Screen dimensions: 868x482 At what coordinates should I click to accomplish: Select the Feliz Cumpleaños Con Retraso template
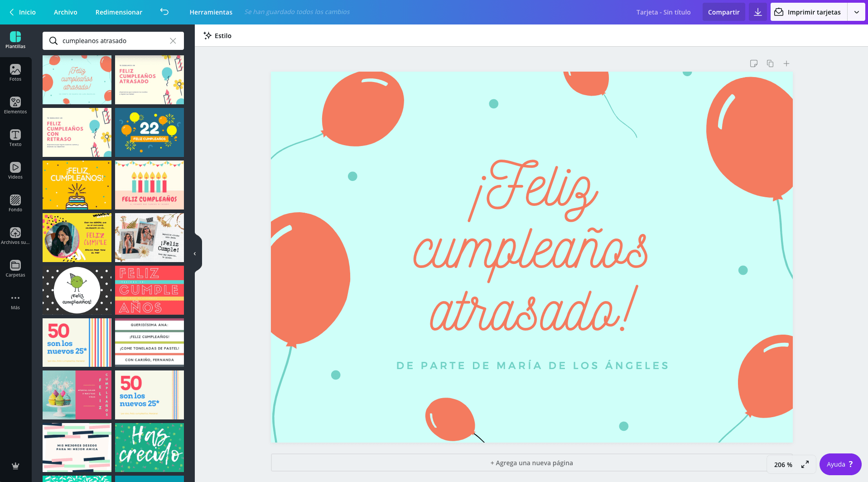(x=77, y=132)
